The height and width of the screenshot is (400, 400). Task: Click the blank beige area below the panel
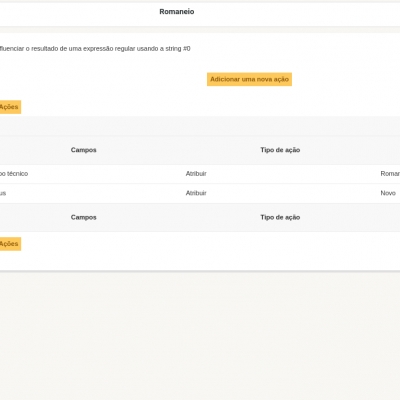pos(200,333)
